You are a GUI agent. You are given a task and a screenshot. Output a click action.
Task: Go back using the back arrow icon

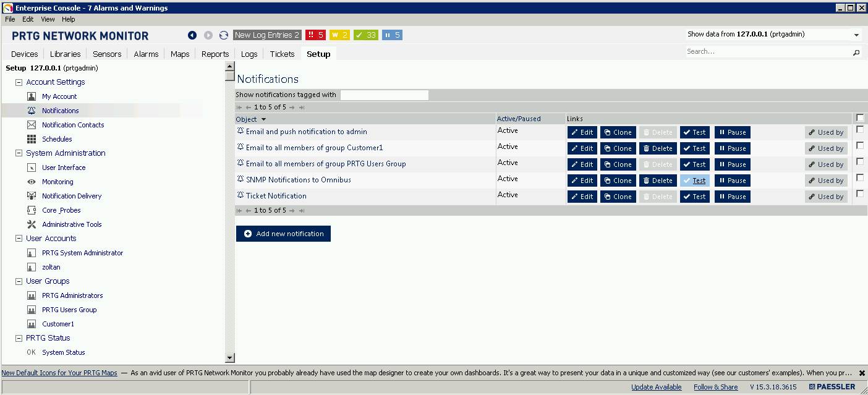point(192,35)
